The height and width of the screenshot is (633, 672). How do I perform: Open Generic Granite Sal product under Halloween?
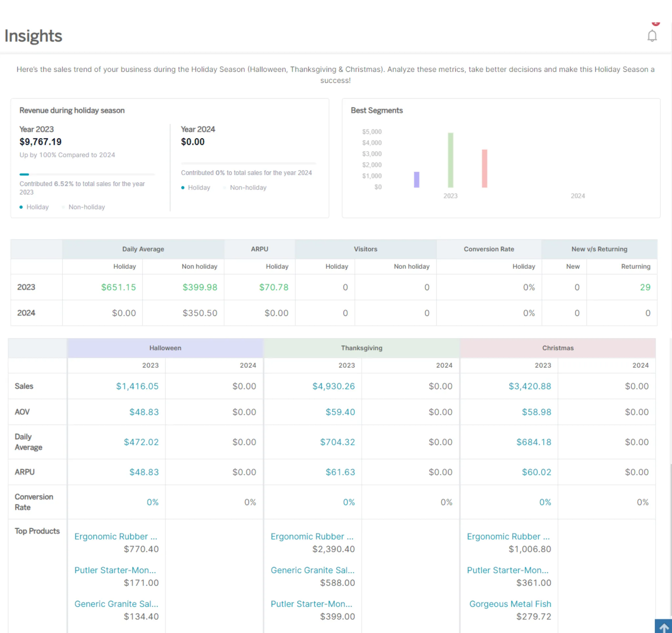pos(116,604)
